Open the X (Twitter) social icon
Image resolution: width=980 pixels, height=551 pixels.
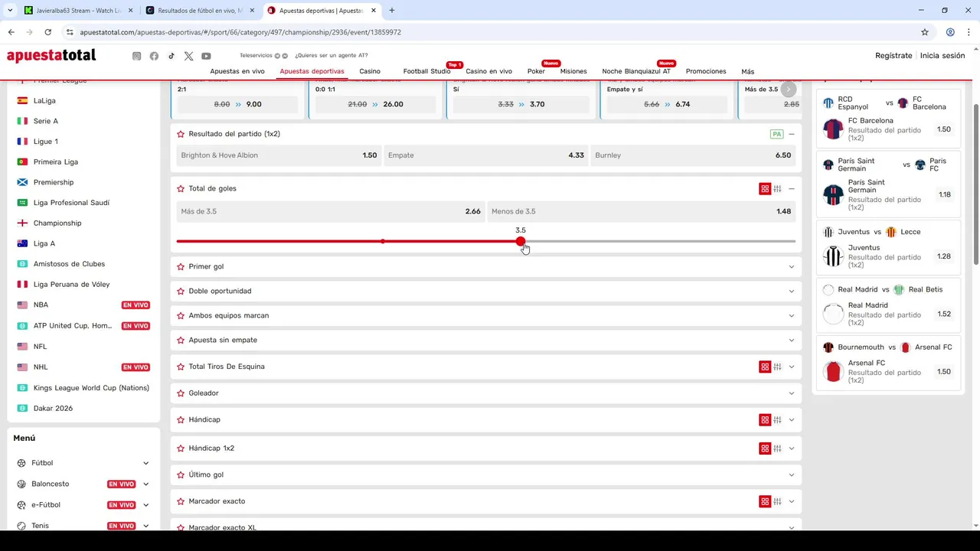point(188,56)
